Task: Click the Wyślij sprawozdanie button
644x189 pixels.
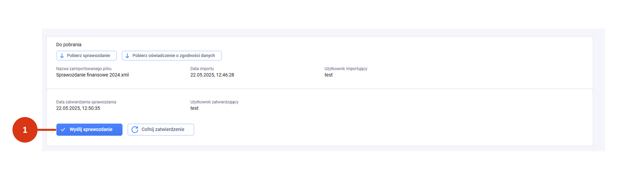Action: point(89,129)
